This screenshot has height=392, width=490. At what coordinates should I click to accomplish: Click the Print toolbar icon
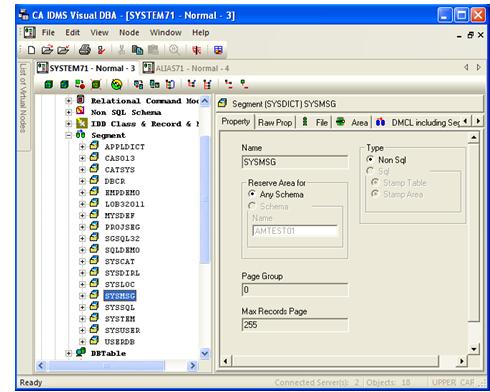(x=85, y=50)
